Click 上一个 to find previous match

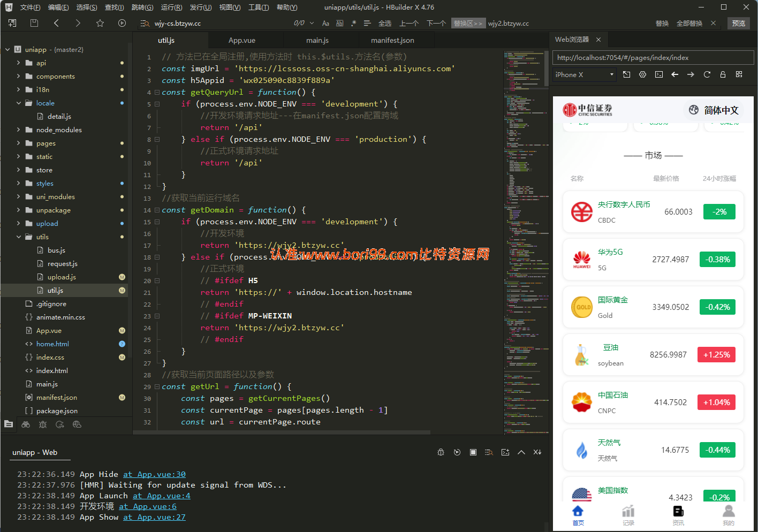(x=409, y=23)
